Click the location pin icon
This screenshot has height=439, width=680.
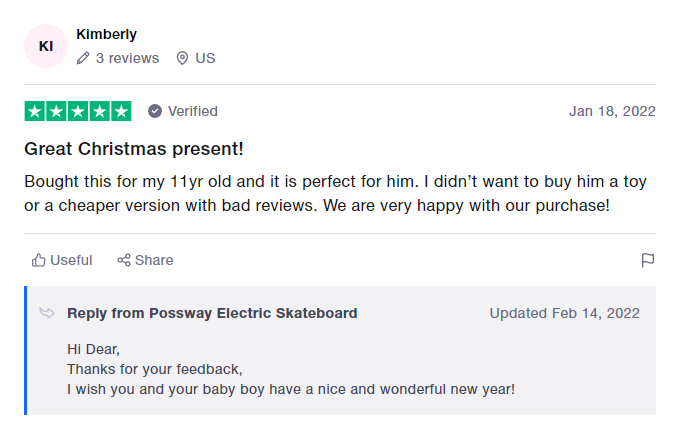coord(182,58)
